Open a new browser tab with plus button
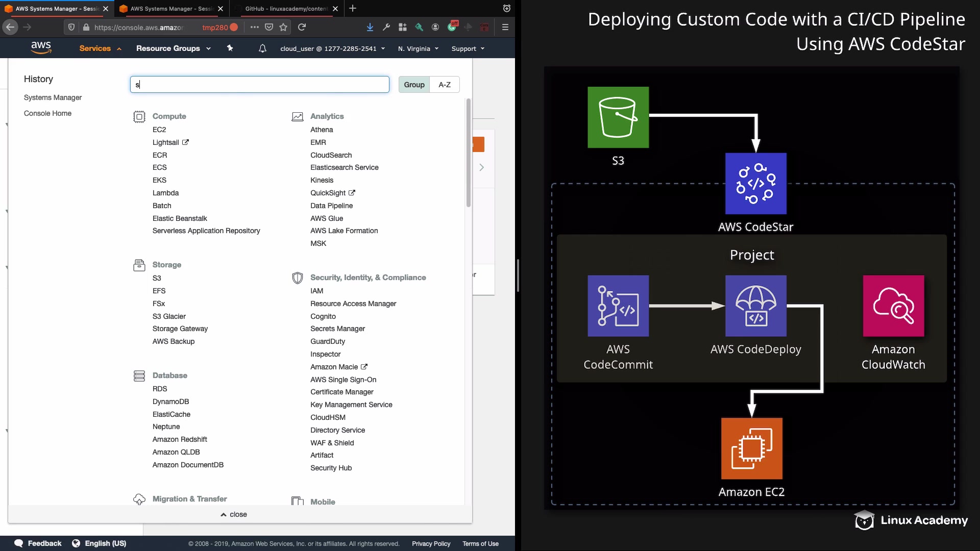Screen dimensions: 980x551 [x=353, y=9]
